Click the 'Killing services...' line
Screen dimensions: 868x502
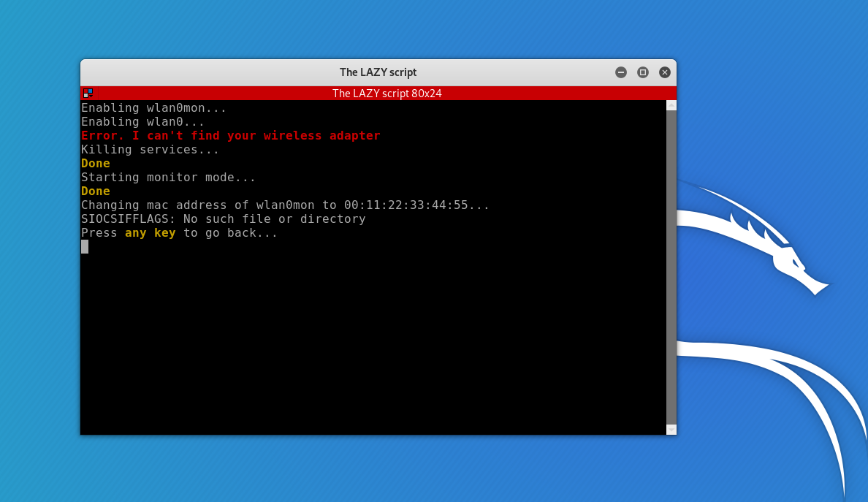point(150,150)
